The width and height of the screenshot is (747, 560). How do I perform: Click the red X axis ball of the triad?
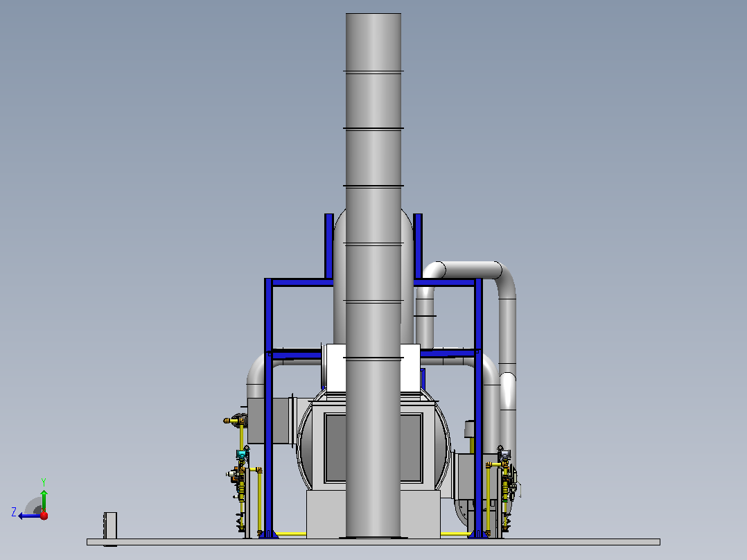(x=44, y=516)
